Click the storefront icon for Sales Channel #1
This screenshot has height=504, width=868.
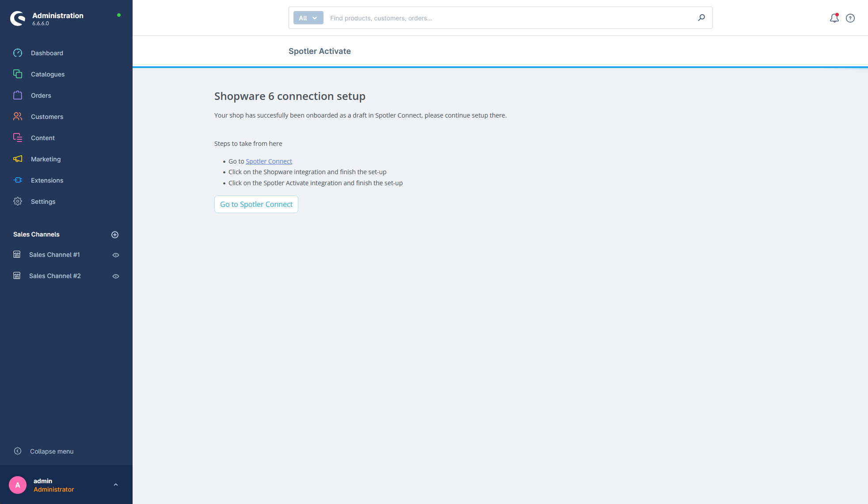[17, 255]
